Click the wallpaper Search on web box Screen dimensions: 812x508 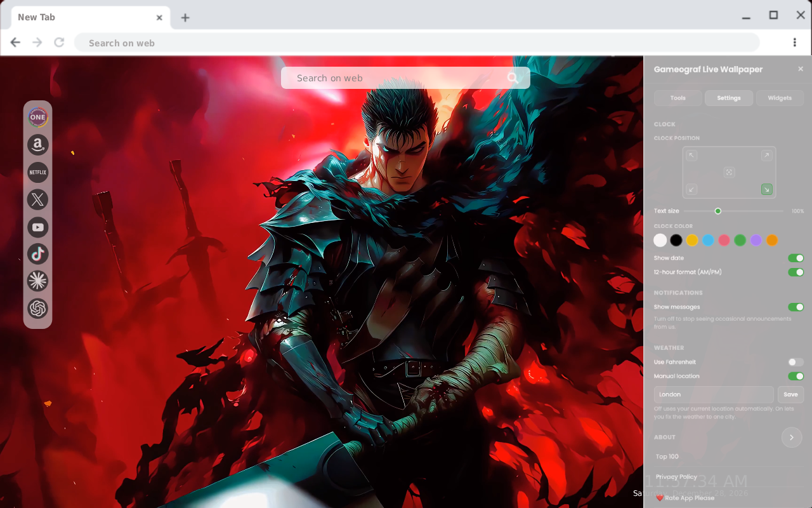coord(405,78)
